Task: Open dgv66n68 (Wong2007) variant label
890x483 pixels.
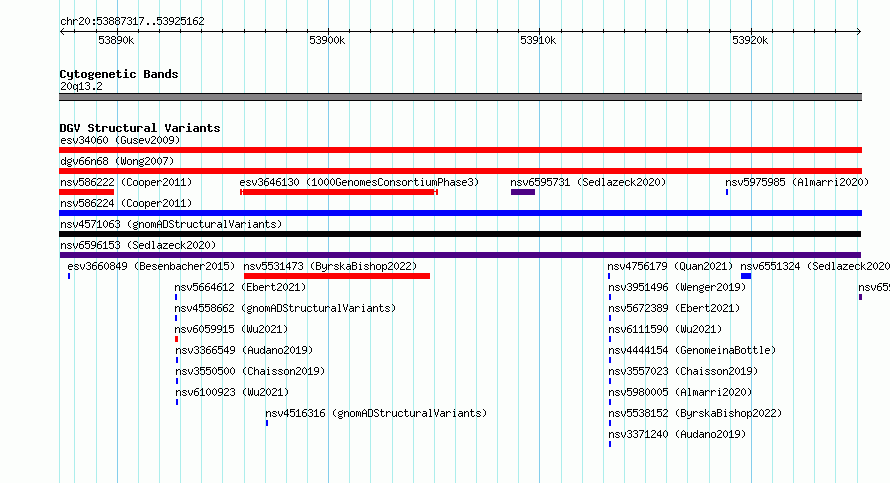Action: pos(117,161)
